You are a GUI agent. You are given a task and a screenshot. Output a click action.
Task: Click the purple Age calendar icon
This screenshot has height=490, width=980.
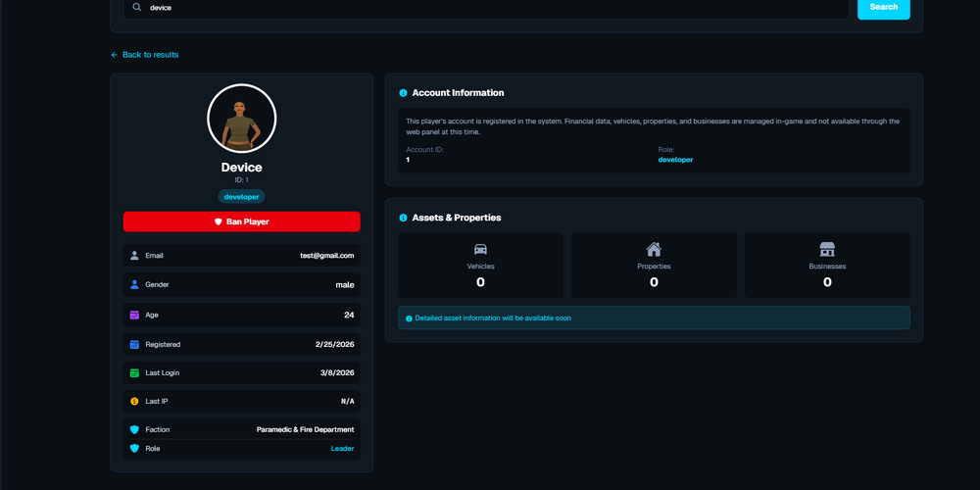pos(134,315)
